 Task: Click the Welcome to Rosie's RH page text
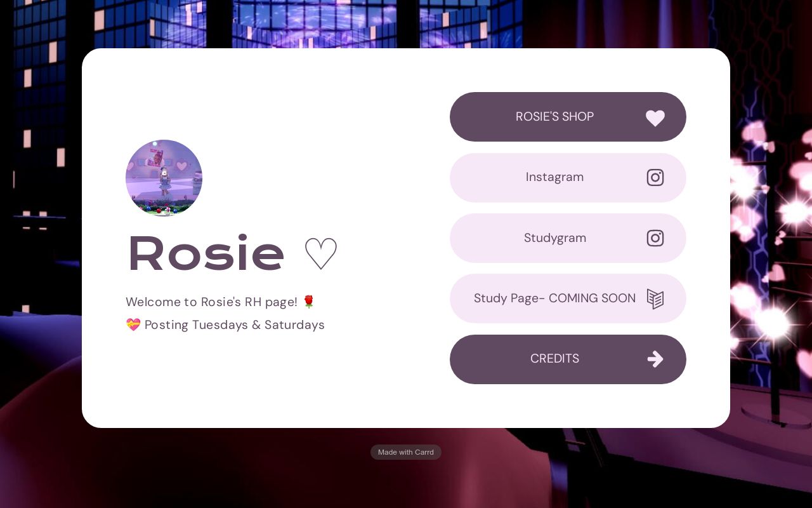tap(211, 302)
